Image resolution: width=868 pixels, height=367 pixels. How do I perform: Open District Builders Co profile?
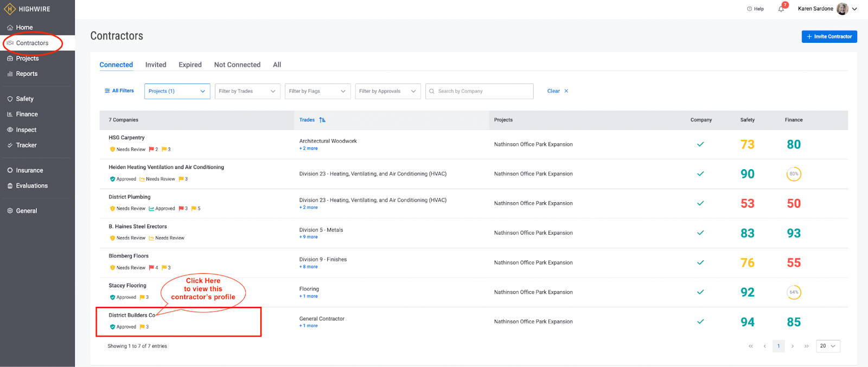tap(132, 315)
